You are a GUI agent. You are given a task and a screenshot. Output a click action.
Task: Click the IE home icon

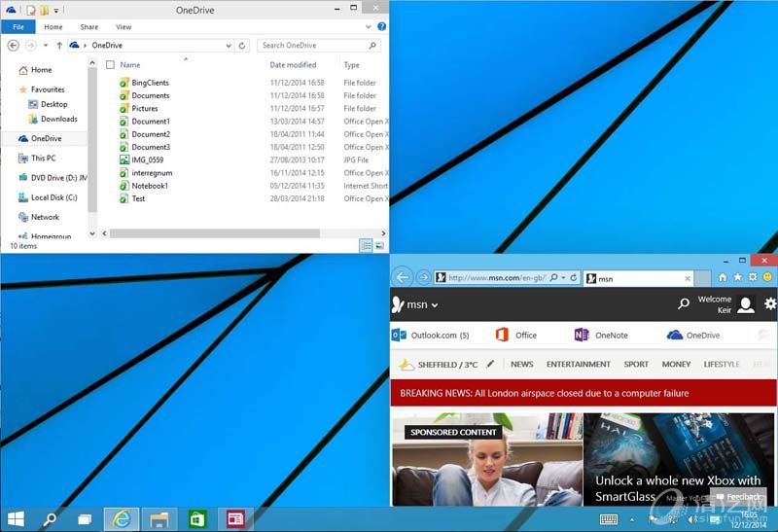click(x=722, y=277)
